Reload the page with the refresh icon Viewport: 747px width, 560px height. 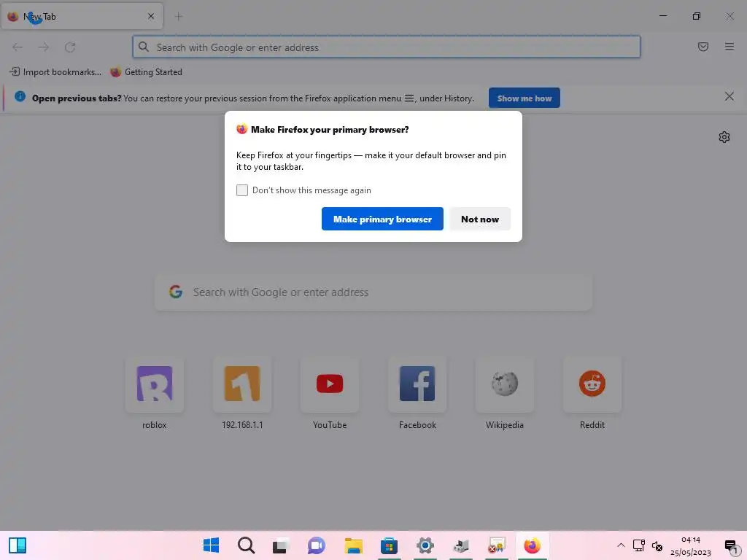coord(70,47)
